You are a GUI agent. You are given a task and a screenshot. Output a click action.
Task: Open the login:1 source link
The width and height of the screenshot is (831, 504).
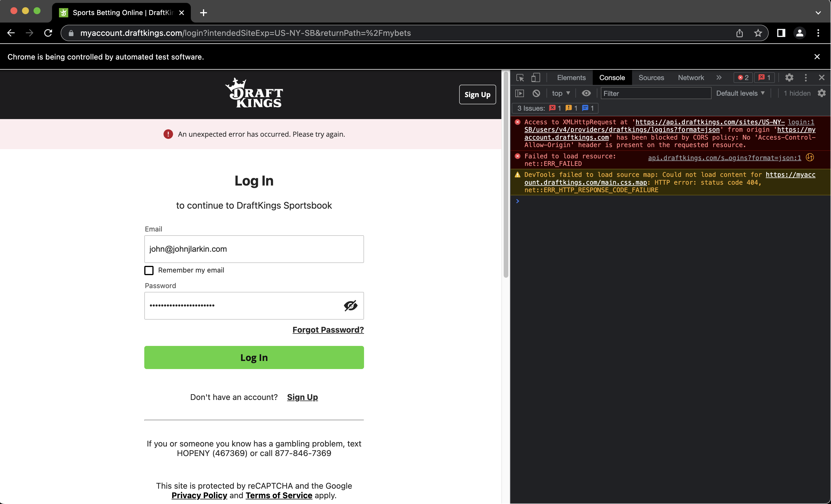pyautogui.click(x=801, y=122)
